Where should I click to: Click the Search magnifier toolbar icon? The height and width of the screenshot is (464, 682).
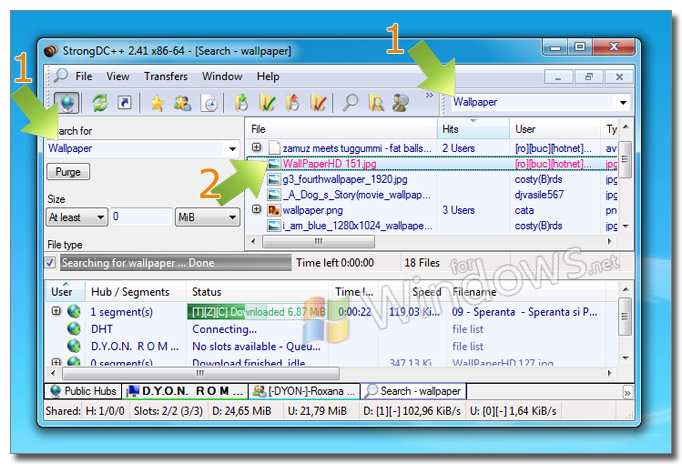(x=350, y=103)
